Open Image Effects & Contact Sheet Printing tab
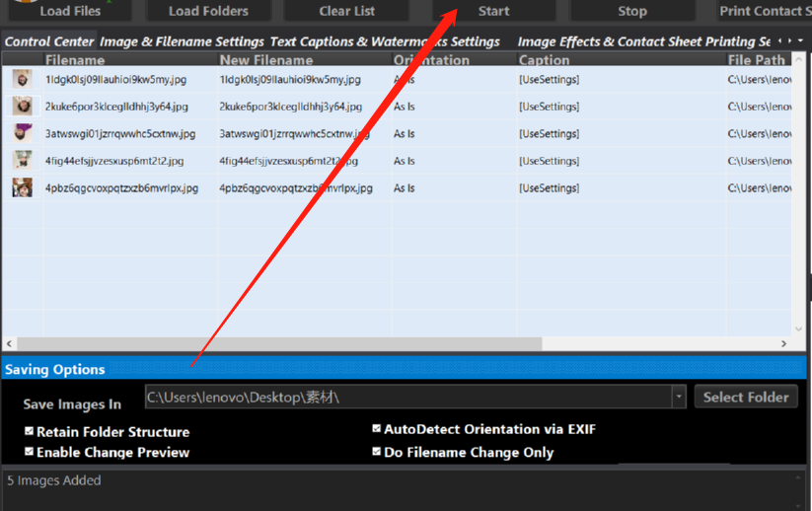Image resolution: width=812 pixels, height=511 pixels. (643, 41)
